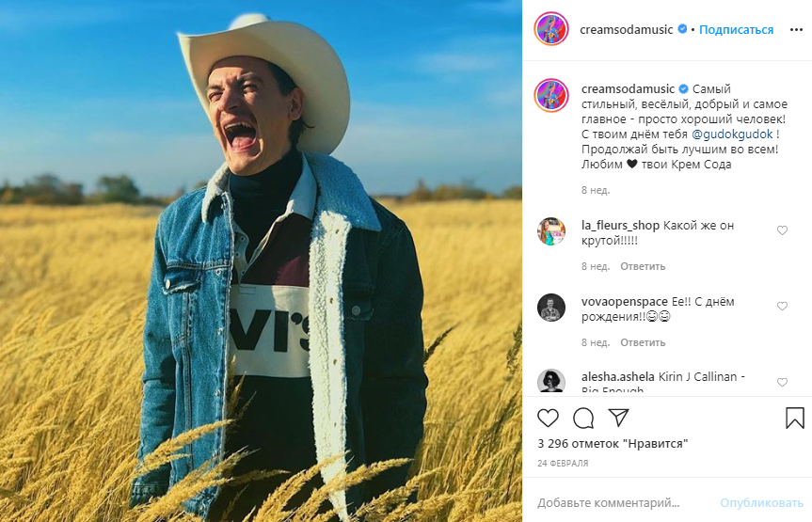Screen dimensions: 812x522
Task: Click the Подписаться follow button
Action: (x=736, y=29)
